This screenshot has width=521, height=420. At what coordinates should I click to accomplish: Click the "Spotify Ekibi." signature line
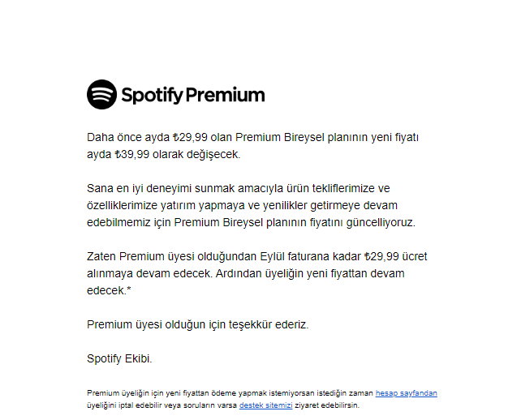tap(119, 358)
